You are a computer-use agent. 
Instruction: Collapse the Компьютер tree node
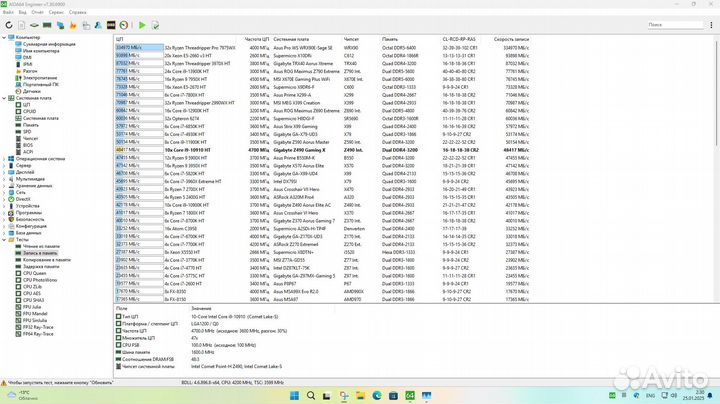pyautogui.click(x=4, y=37)
